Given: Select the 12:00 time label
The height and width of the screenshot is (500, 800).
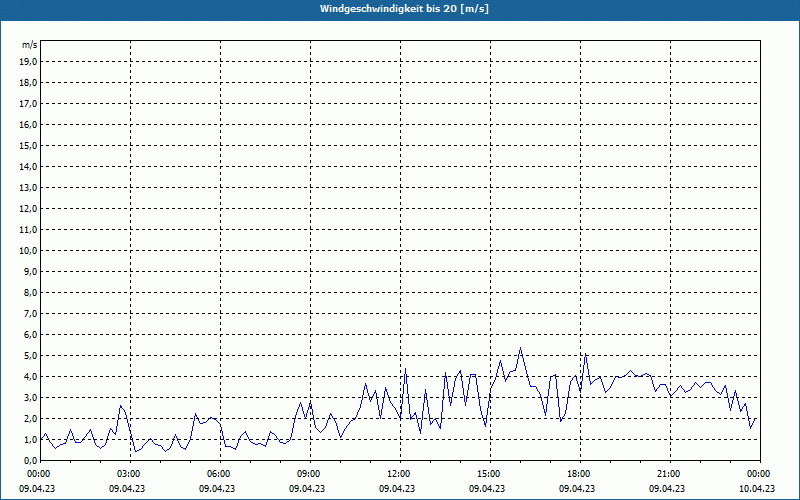Looking at the screenshot, I should 398,473.
